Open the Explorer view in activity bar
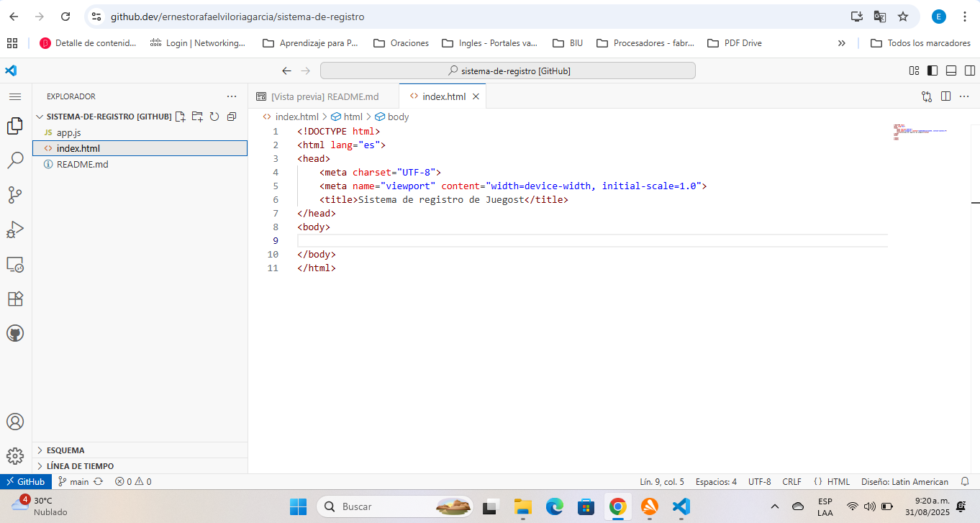 [15, 126]
